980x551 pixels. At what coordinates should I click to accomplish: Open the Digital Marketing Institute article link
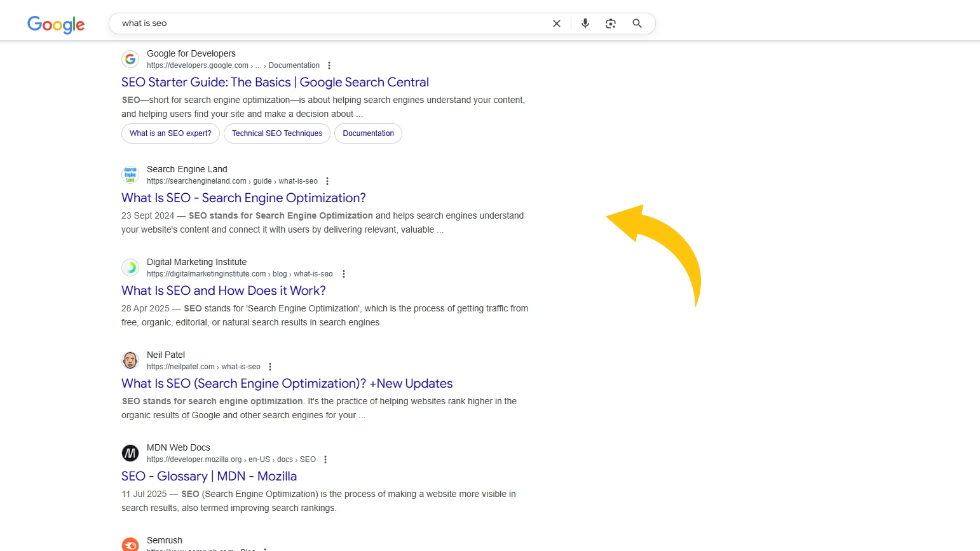[x=223, y=290]
